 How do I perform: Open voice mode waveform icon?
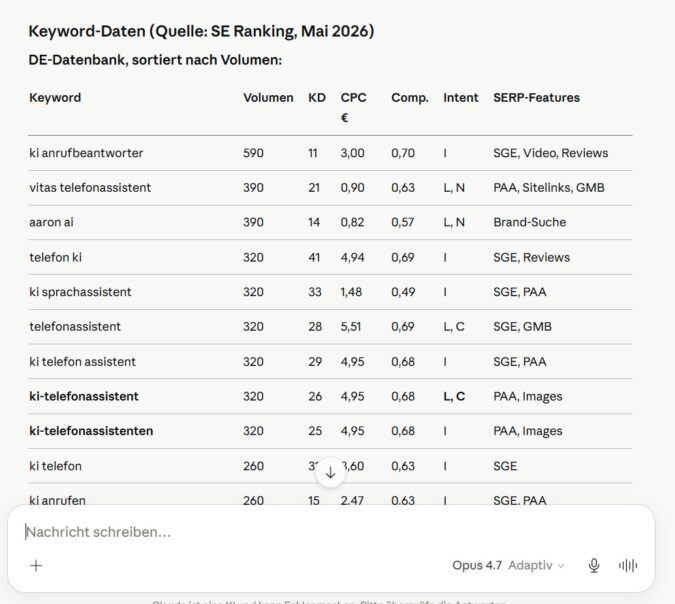coord(628,565)
